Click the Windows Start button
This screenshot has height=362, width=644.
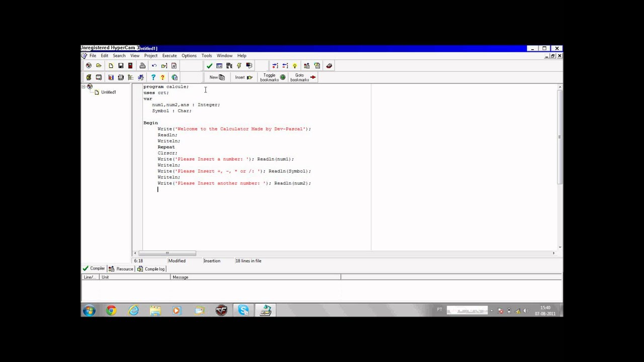[x=89, y=311]
